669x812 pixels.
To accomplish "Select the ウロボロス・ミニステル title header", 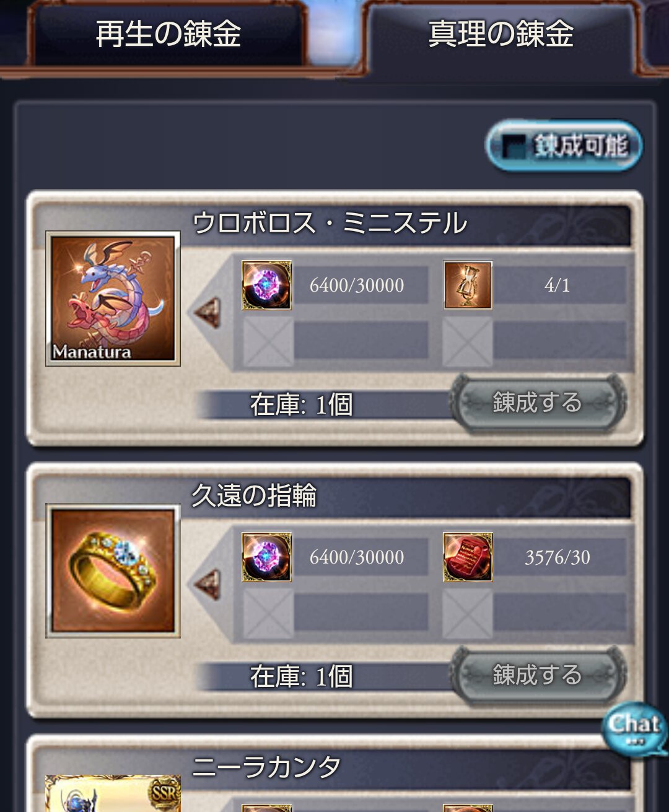I will [330, 223].
